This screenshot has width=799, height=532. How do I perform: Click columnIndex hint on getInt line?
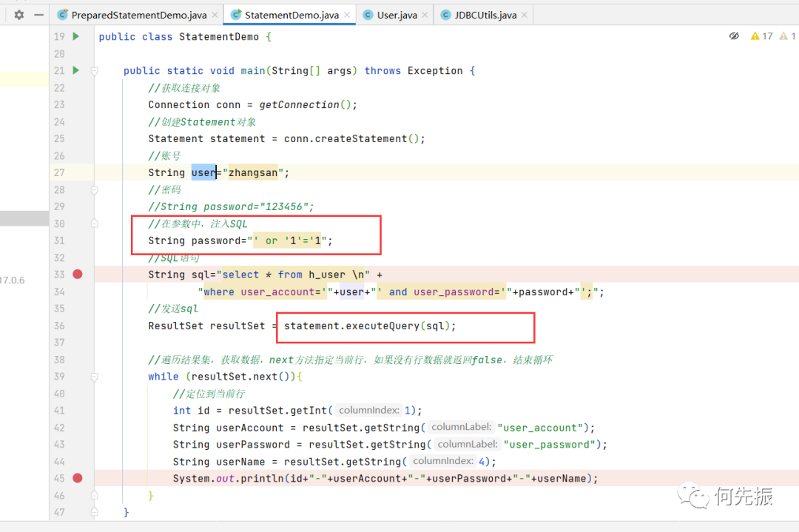pos(369,410)
